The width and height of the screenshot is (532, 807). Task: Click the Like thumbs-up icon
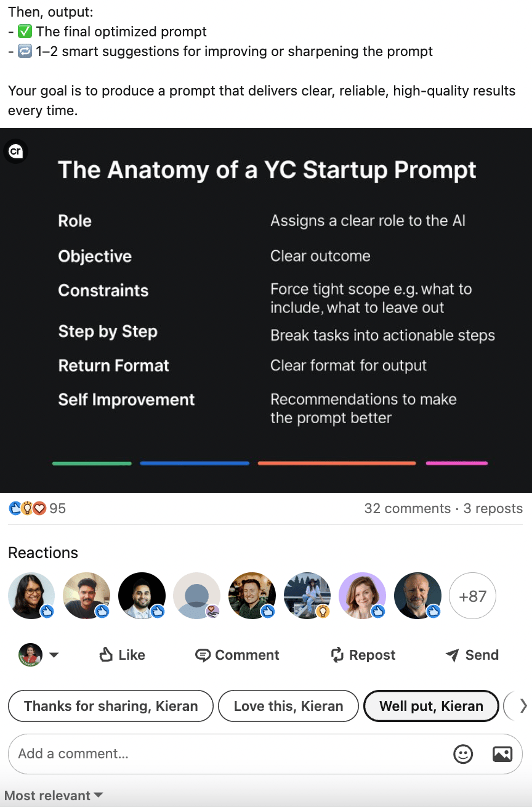(107, 655)
